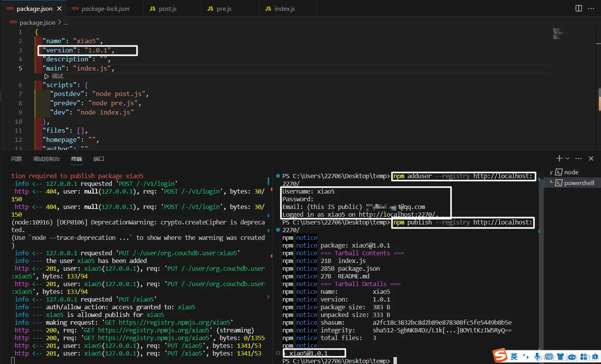Click the split editor icon
Viewport: 601px width, 364px height.
[x=579, y=8]
